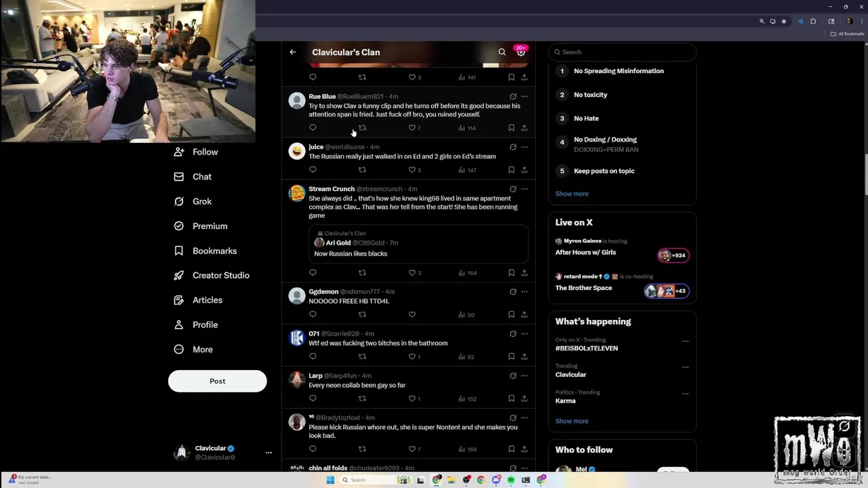This screenshot has height=488, width=868.
Task: Share Rue Blue's post
Action: 524,128
